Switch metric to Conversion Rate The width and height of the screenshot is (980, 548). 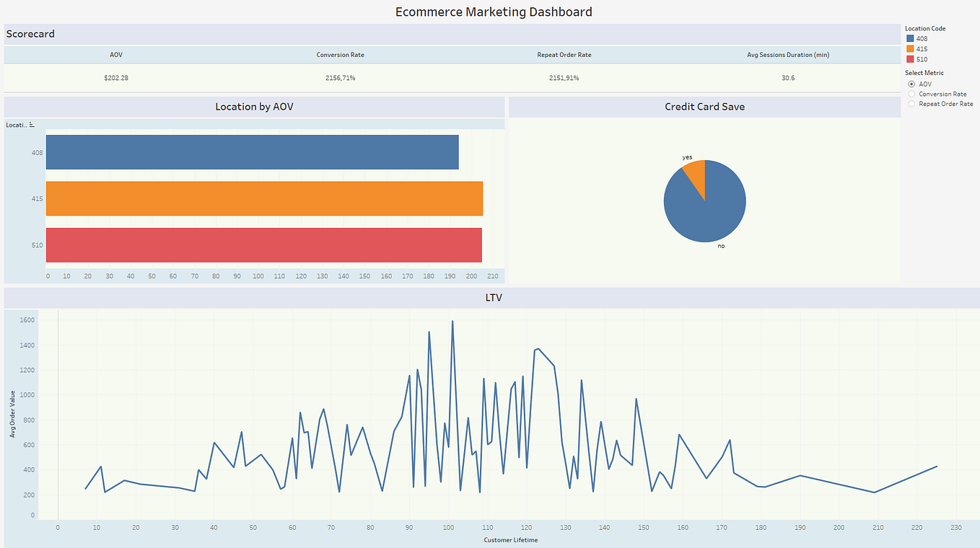tap(911, 93)
